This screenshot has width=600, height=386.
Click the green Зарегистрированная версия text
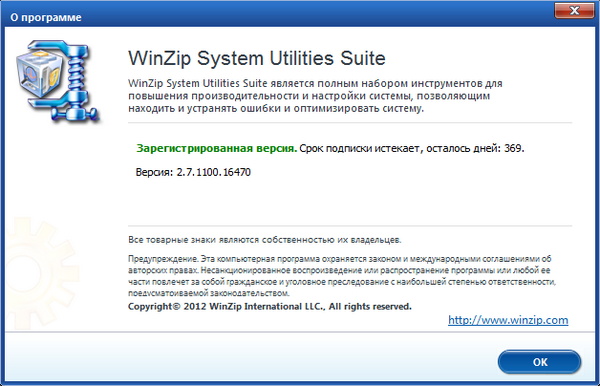point(217,148)
